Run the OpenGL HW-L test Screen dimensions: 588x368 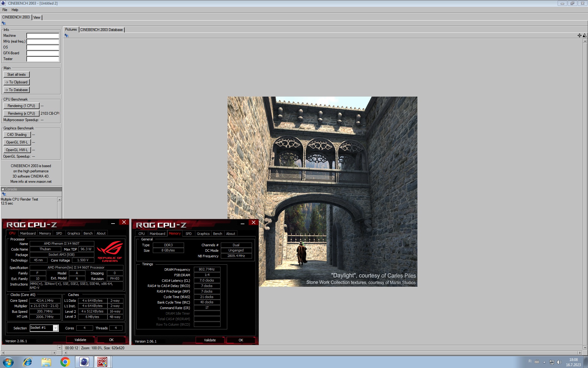(x=17, y=150)
